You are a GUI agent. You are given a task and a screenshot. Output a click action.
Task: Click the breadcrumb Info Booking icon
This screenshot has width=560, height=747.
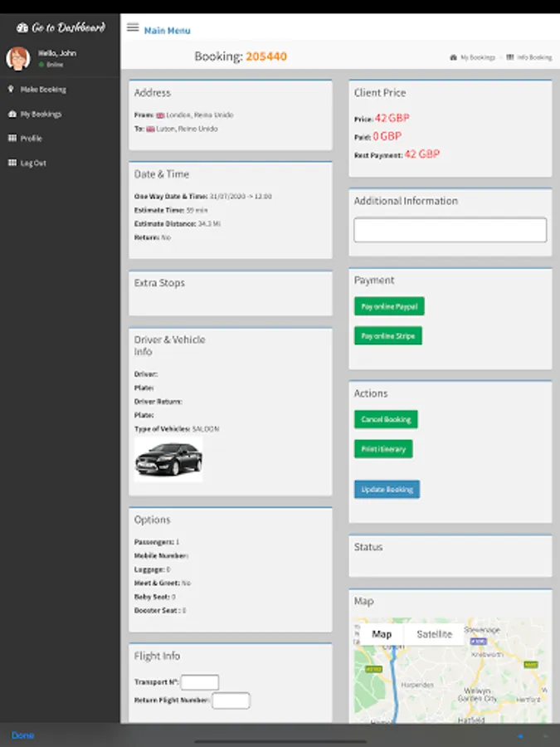tap(510, 57)
